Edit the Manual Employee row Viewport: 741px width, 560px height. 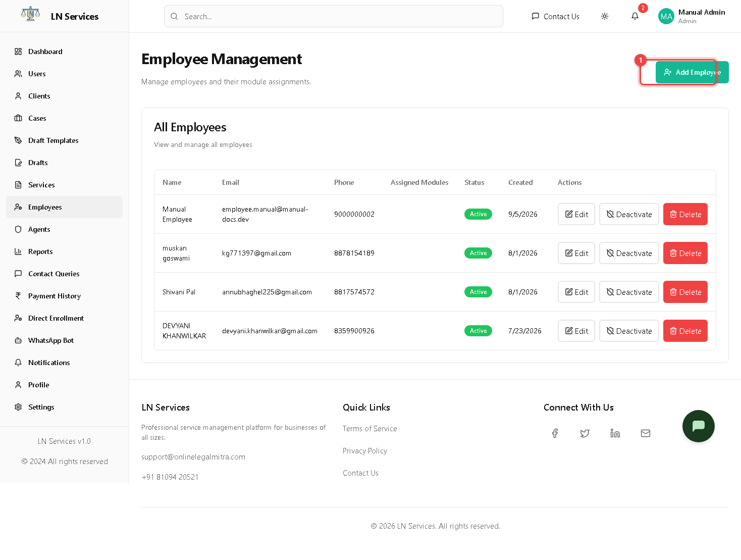[576, 214]
